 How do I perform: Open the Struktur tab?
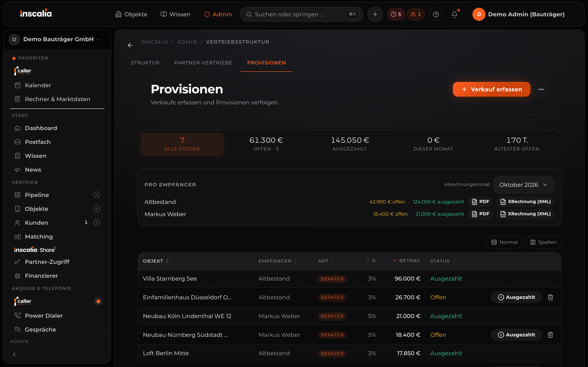click(145, 63)
